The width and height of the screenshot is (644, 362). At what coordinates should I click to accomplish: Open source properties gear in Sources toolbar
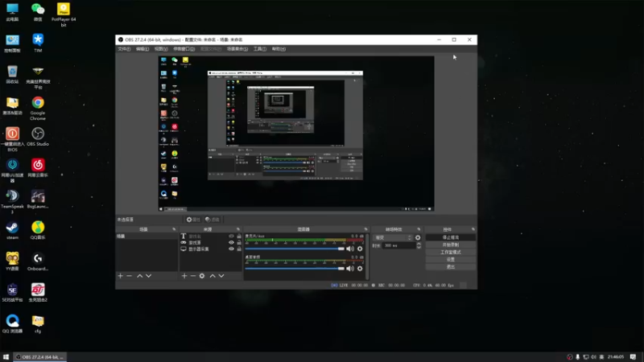coord(202,276)
